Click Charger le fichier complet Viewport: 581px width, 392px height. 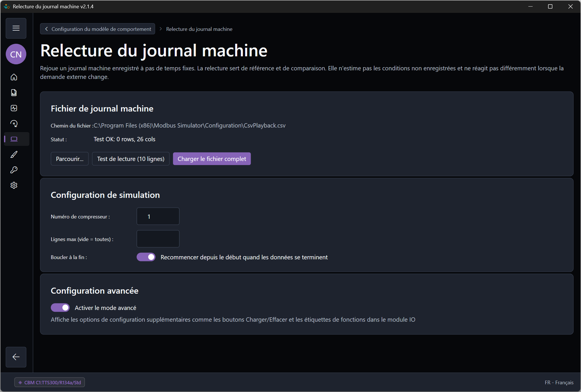[x=212, y=159]
